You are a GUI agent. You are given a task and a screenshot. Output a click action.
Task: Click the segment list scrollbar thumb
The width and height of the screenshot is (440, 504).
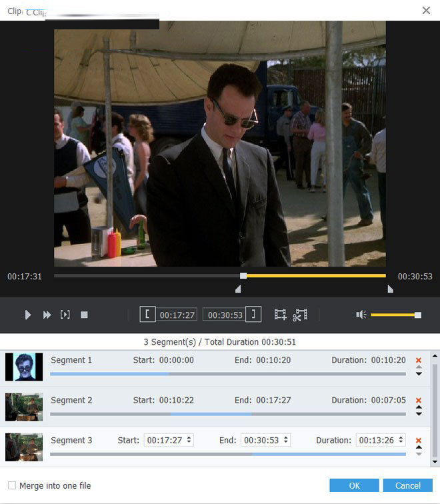tap(435, 411)
